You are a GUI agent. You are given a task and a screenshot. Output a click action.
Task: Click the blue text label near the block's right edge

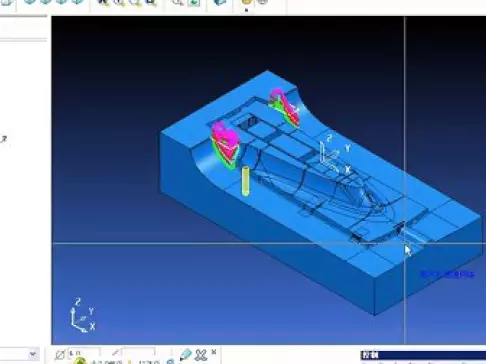[x=447, y=274]
